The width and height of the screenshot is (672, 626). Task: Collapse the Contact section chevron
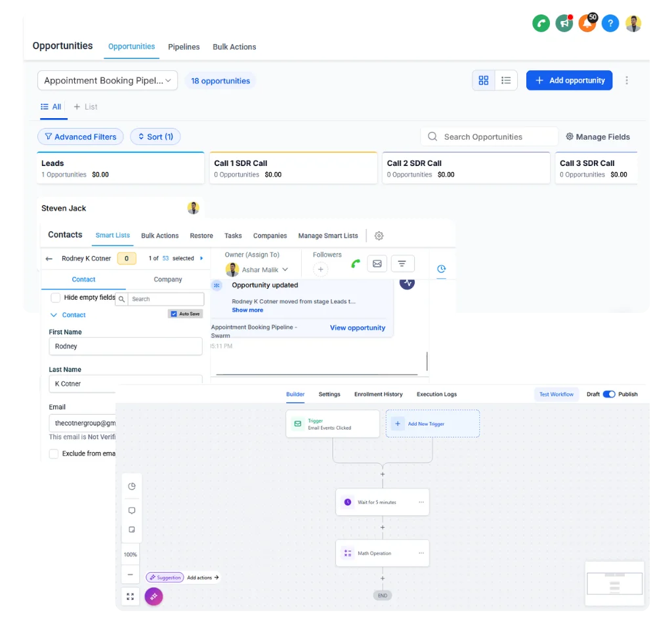(x=54, y=315)
